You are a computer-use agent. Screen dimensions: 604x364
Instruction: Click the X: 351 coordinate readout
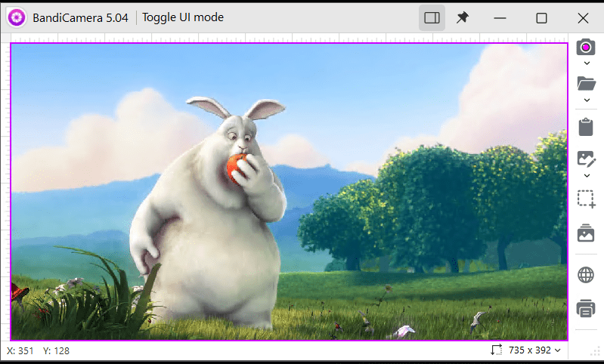(20, 351)
